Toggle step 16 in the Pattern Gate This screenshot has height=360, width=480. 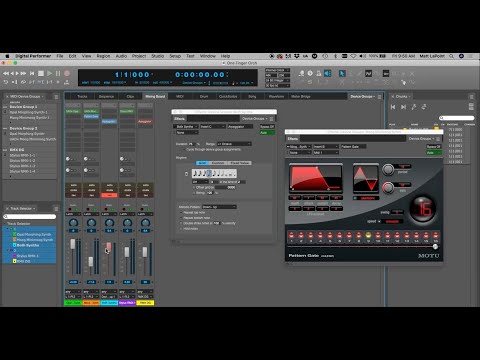coord(436,236)
